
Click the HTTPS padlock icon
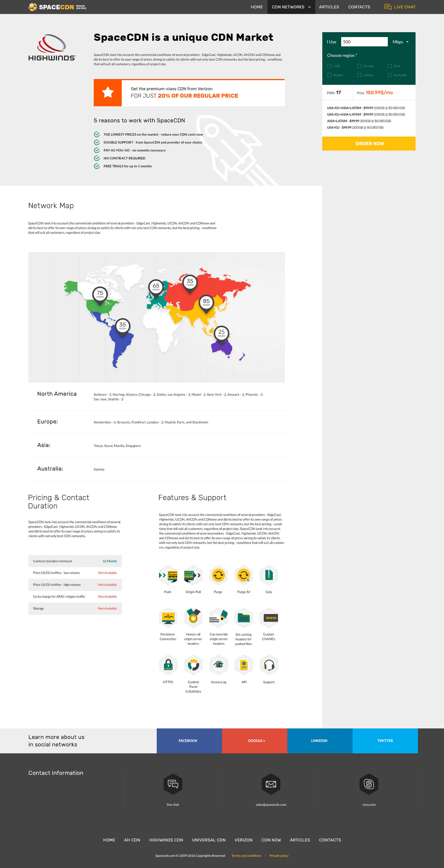coord(168,665)
